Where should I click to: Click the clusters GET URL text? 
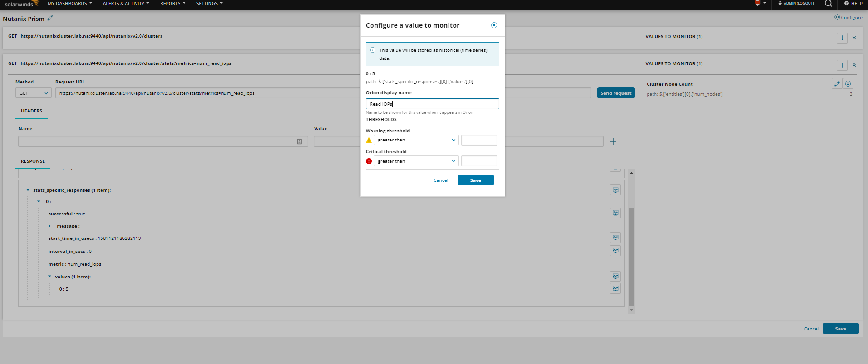91,36
